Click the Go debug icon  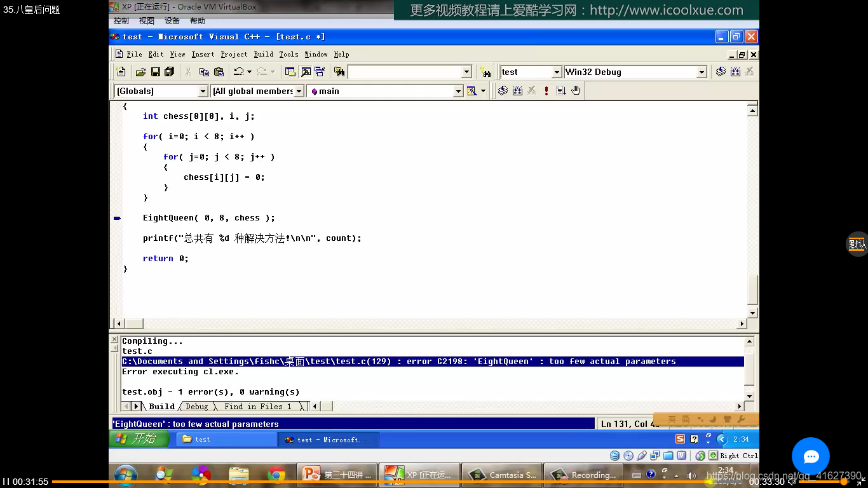pos(561,91)
